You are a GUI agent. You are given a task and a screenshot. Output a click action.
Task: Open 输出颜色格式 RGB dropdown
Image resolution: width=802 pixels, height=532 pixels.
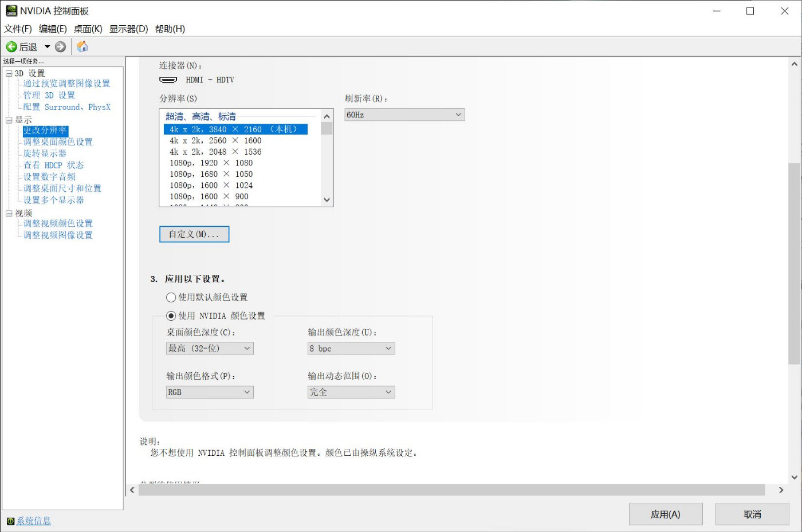210,392
